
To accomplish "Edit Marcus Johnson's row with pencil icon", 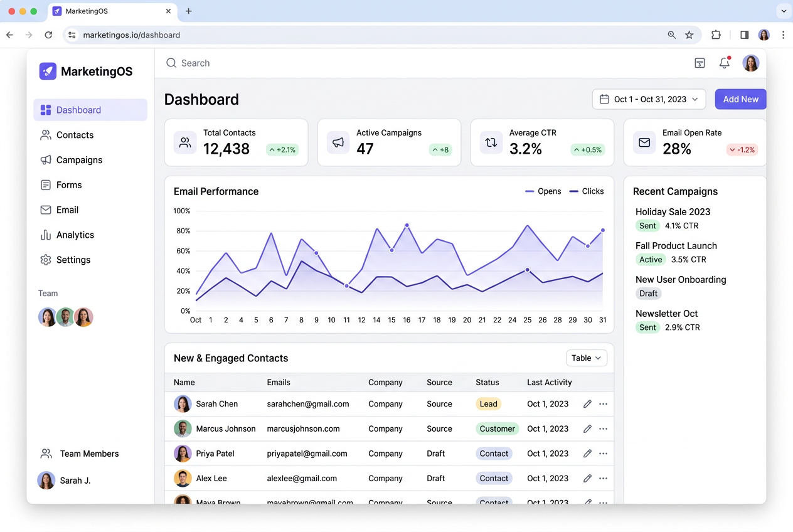I will [x=587, y=428].
